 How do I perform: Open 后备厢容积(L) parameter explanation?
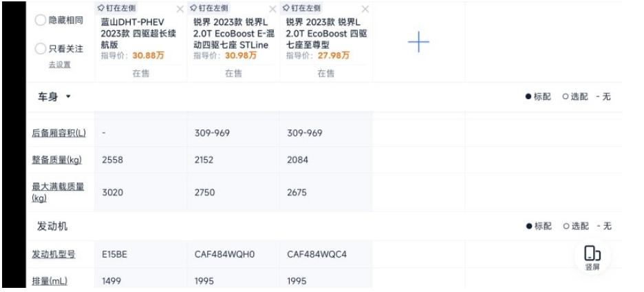(58, 133)
